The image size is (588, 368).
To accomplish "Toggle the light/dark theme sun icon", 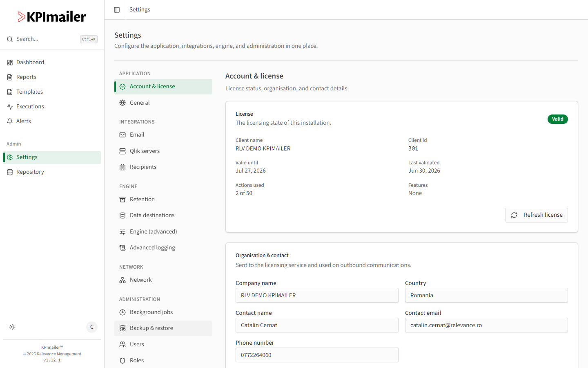I will click(x=12, y=327).
